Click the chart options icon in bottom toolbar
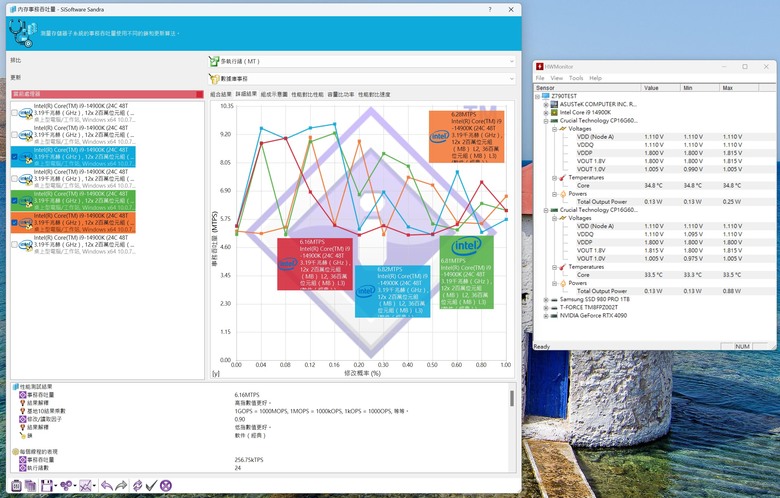This screenshot has height=498, width=780. click(85, 486)
